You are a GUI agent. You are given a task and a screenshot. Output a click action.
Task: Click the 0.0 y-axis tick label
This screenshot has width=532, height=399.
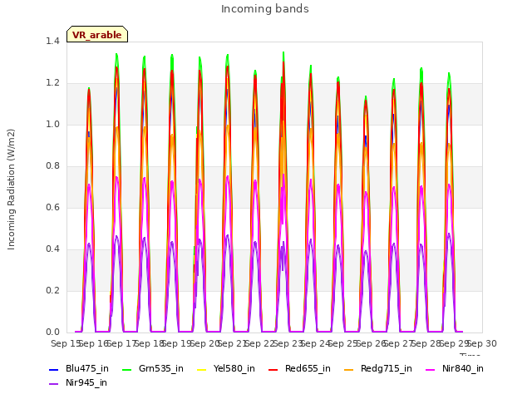click(x=52, y=332)
